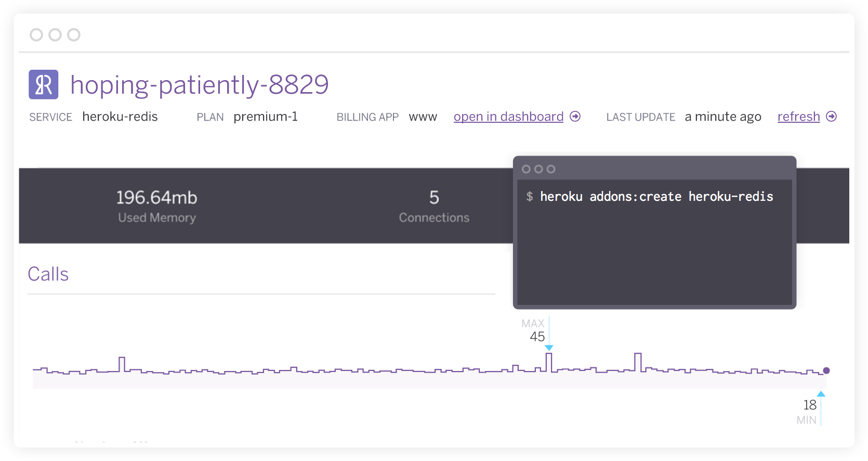
Task: Click the SERVICE label
Action: (x=50, y=117)
